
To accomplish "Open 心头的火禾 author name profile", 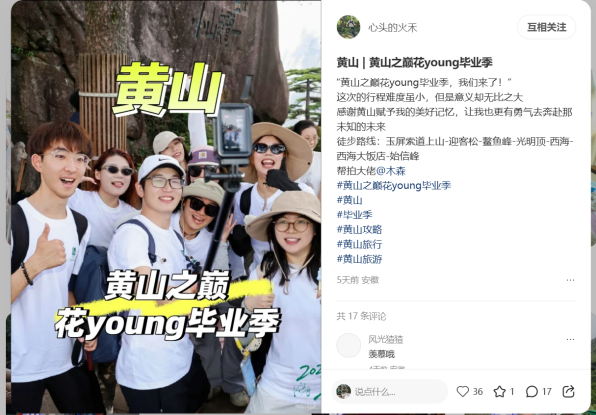I will [x=393, y=27].
